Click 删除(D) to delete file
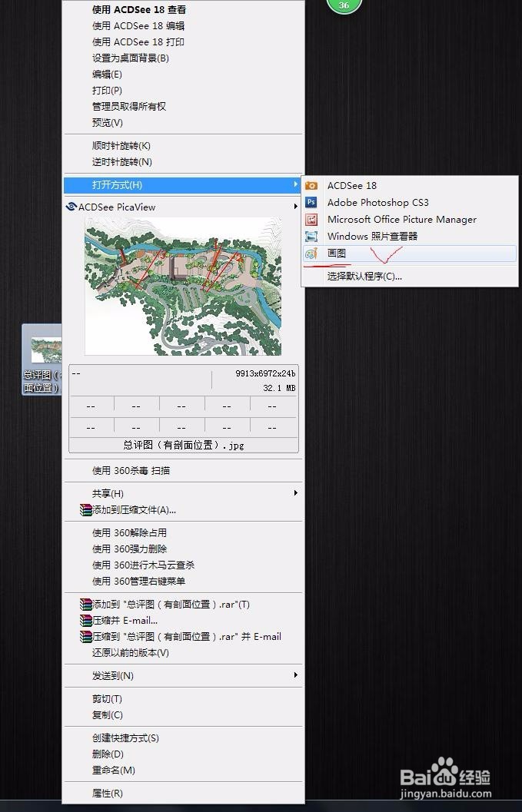This screenshot has height=812, width=522. coord(108,754)
